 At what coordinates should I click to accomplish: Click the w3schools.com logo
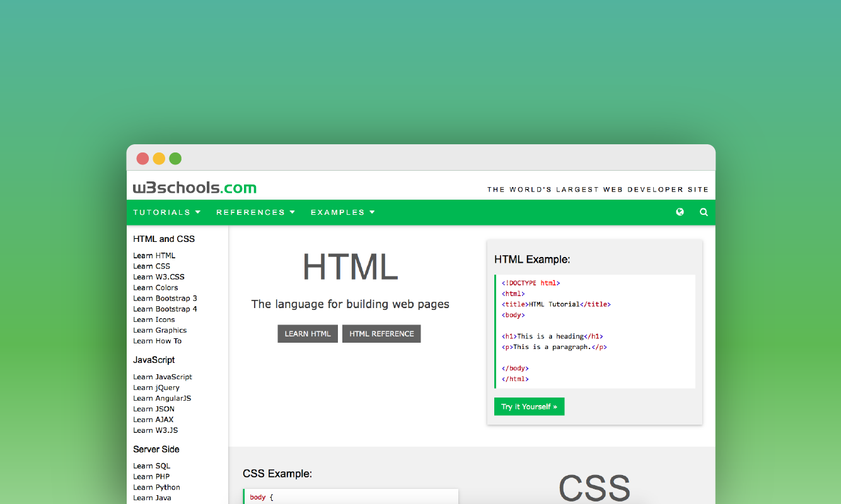(195, 188)
